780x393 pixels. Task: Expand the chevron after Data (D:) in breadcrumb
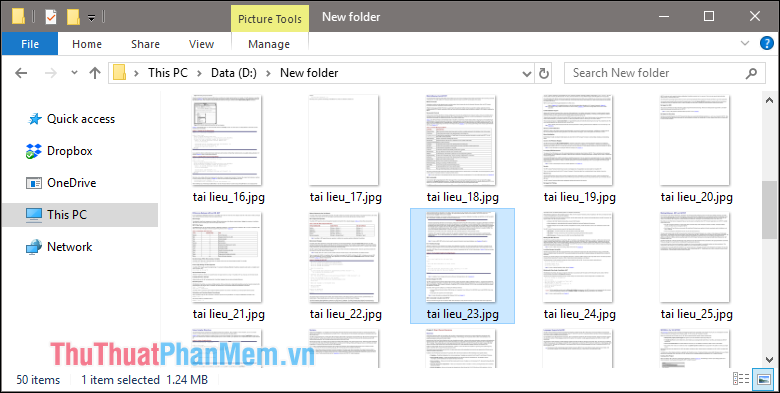(x=269, y=73)
